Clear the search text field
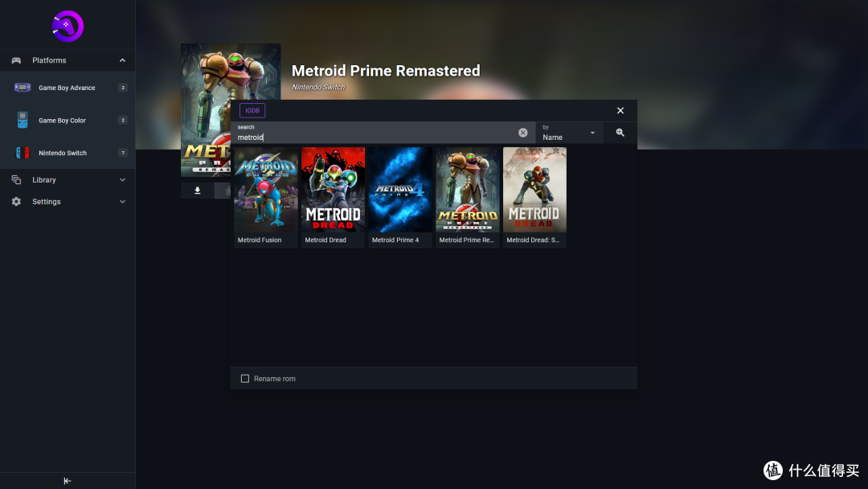This screenshot has width=868, height=489. coord(522,133)
